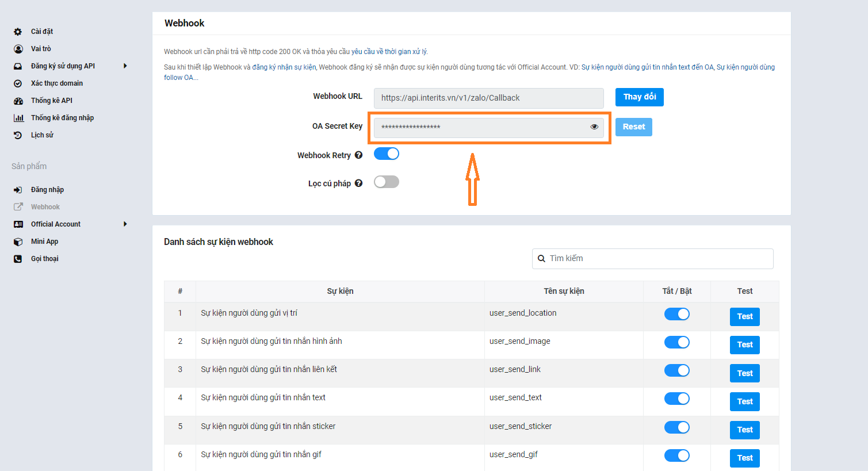868x471 pixels.
Task: Enable the Lọc cú pháp toggle
Action: pos(387,182)
